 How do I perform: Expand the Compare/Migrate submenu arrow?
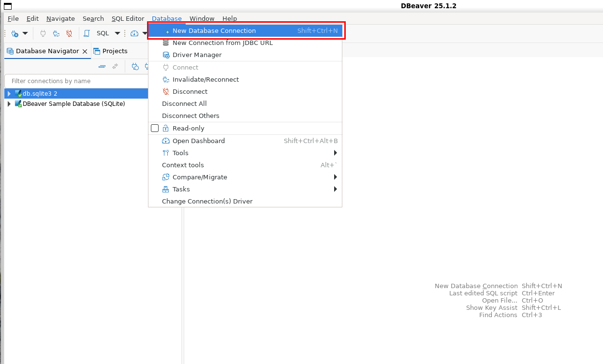pos(336,177)
